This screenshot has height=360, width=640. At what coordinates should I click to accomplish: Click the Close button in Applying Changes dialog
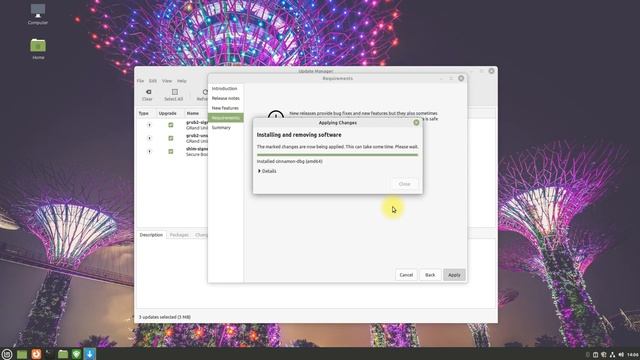(404, 184)
